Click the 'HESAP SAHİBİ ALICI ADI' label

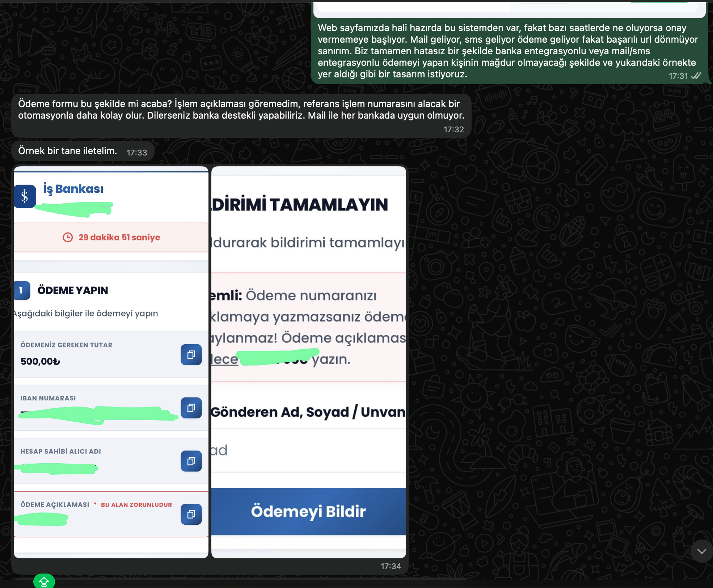click(x=60, y=451)
